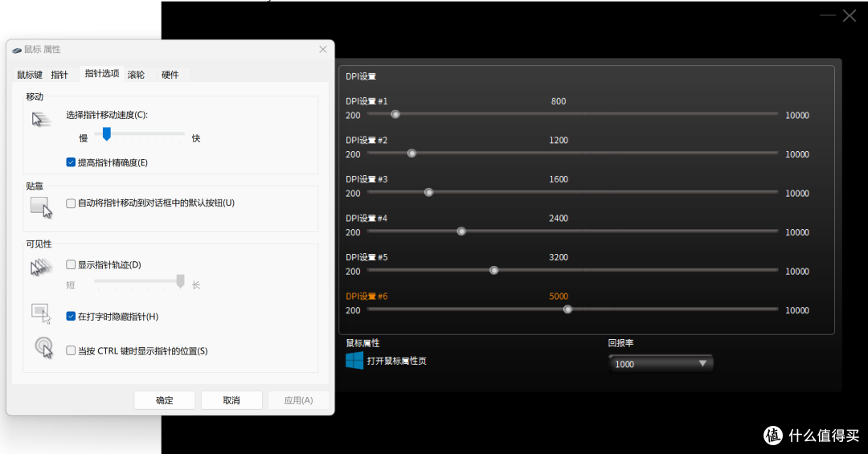The image size is (868, 454).
Task: Select the DPI设置 #4 label
Action: click(x=366, y=218)
